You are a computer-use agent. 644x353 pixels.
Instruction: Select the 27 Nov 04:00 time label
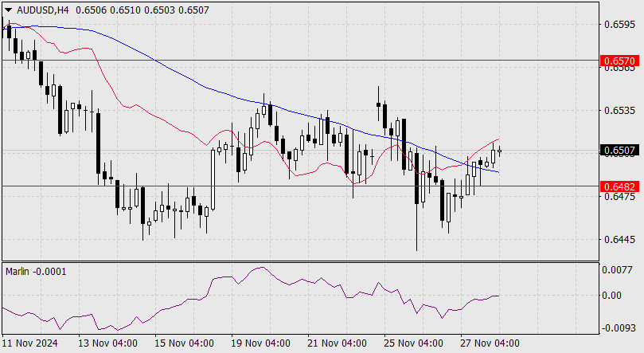click(x=490, y=343)
